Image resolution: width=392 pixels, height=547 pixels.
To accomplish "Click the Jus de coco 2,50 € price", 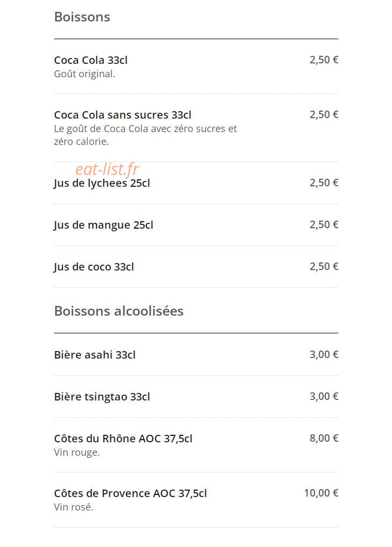I will coord(324,267).
